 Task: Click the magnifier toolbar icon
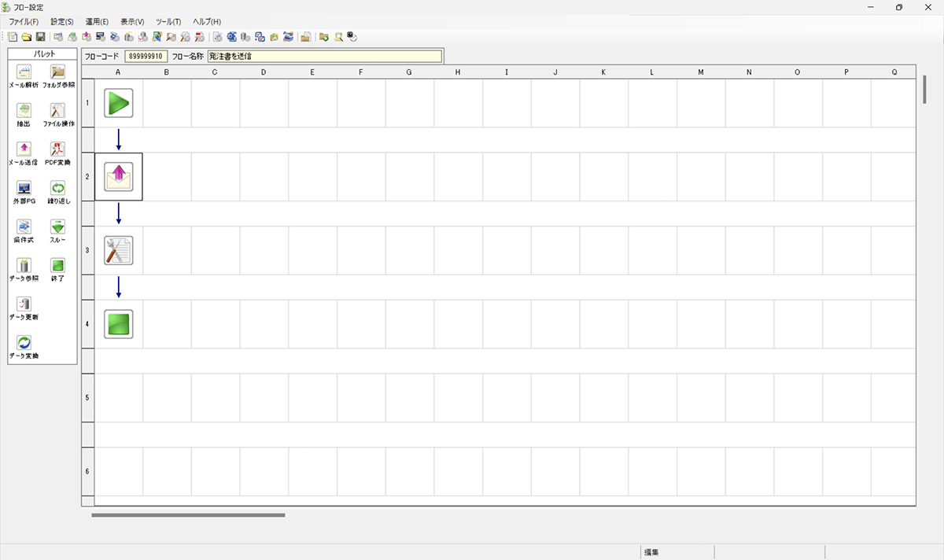[x=338, y=36]
